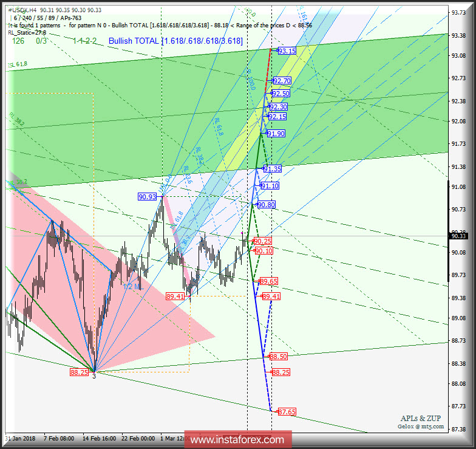The image size is (476, 449).
Task: Click the 91.90 blue price label
Action: [276, 134]
